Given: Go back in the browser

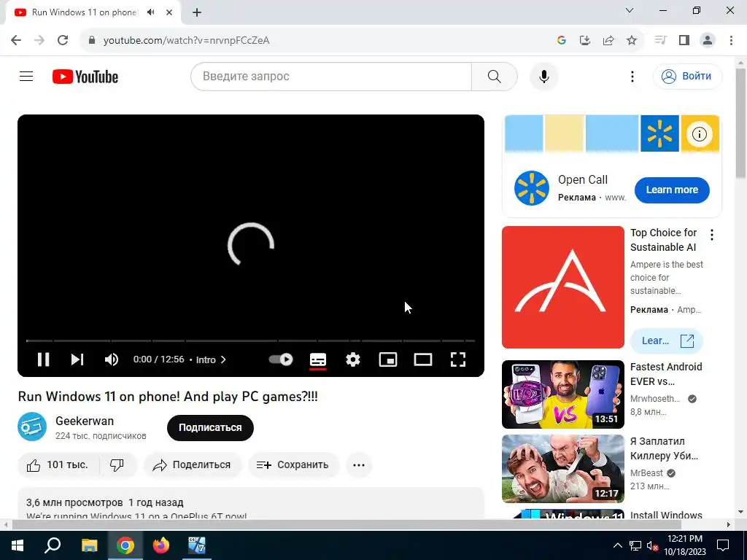Looking at the screenshot, I should pyautogui.click(x=16, y=40).
